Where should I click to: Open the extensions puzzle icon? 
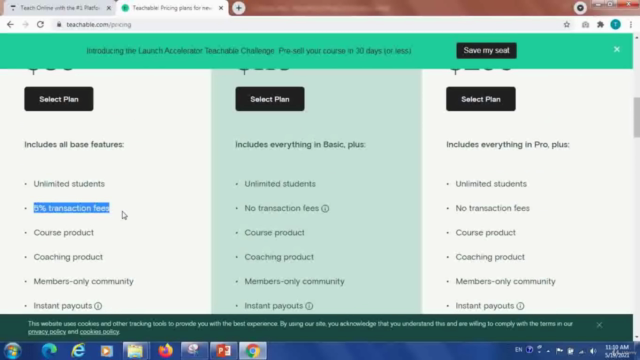[x=600, y=24]
